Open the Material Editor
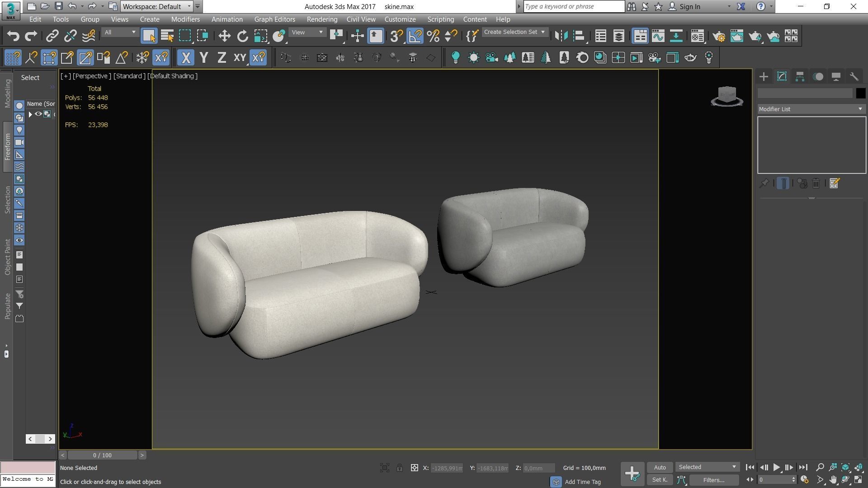 tap(698, 36)
